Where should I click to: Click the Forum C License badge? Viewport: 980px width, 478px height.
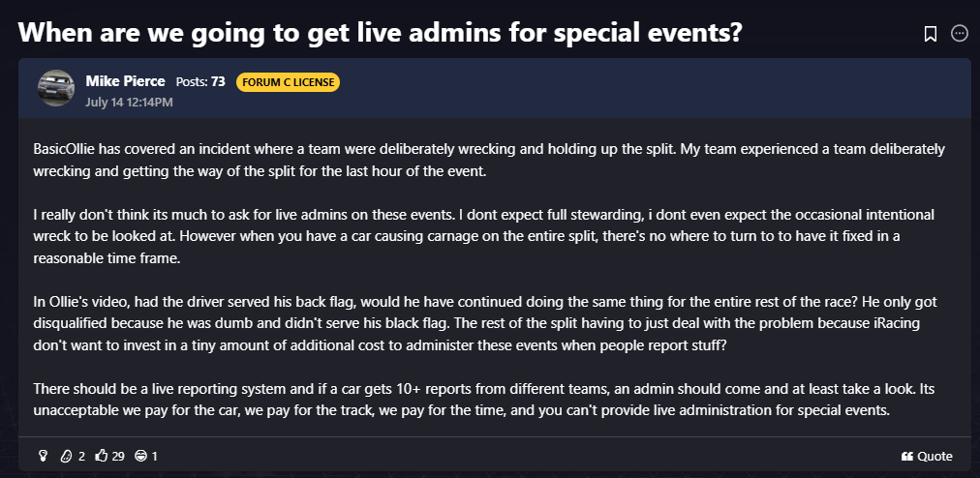[289, 82]
